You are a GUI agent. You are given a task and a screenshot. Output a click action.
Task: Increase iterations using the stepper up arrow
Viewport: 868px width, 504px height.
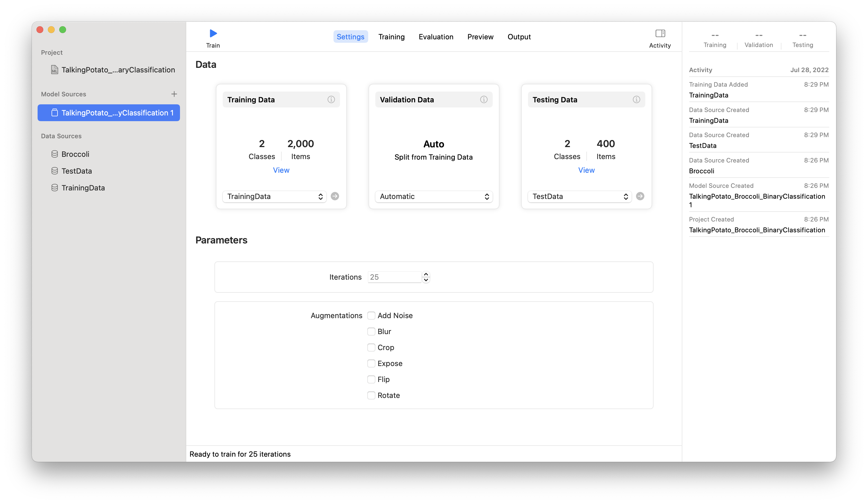click(x=426, y=275)
